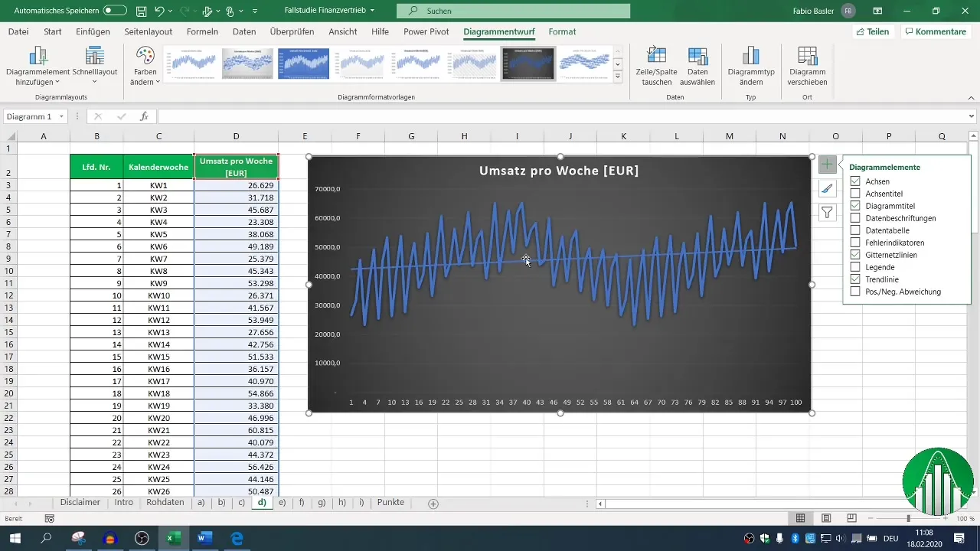Click Daten auswählen icon

point(697,55)
